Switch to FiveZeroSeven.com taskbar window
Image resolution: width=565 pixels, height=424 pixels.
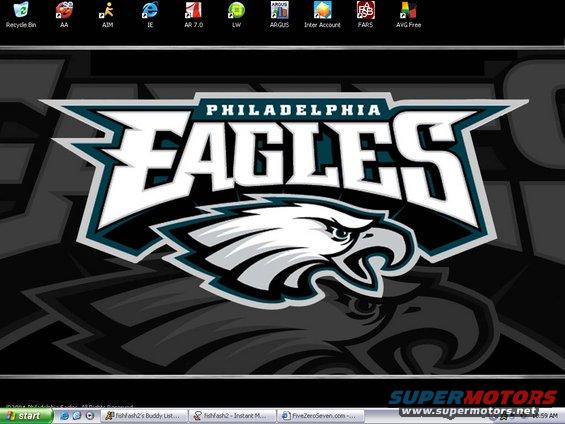coord(321,416)
